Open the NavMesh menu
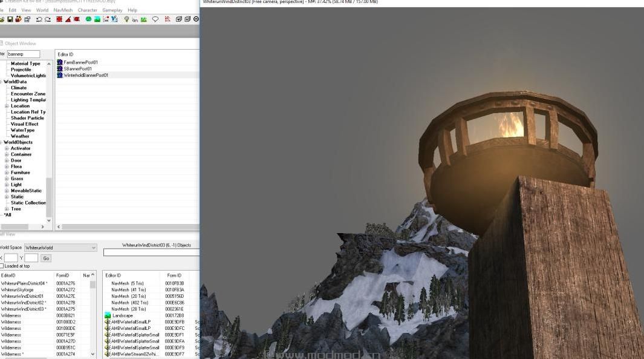The image size is (644, 359). click(63, 10)
